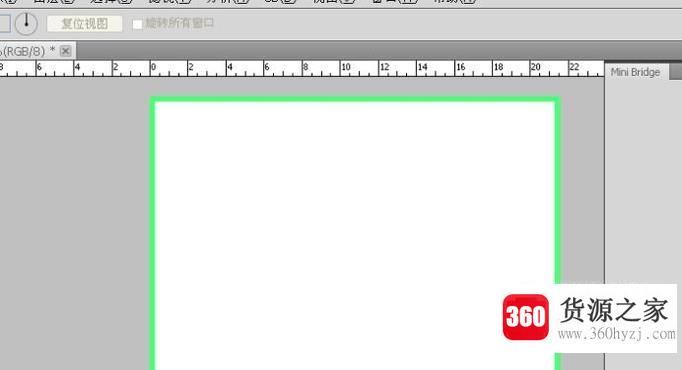Click the center of the white canvas
Image resolution: width=682 pixels, height=370 pixels.
(x=355, y=236)
